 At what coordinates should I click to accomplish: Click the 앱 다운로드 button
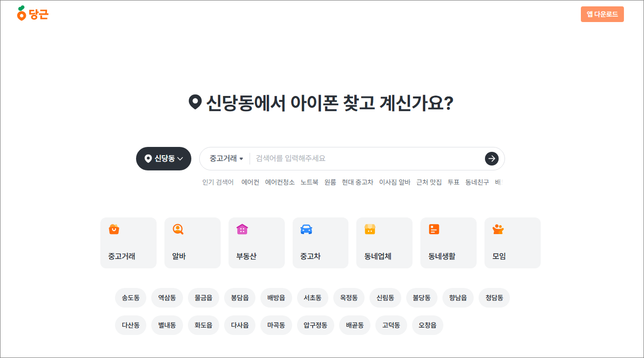click(602, 14)
